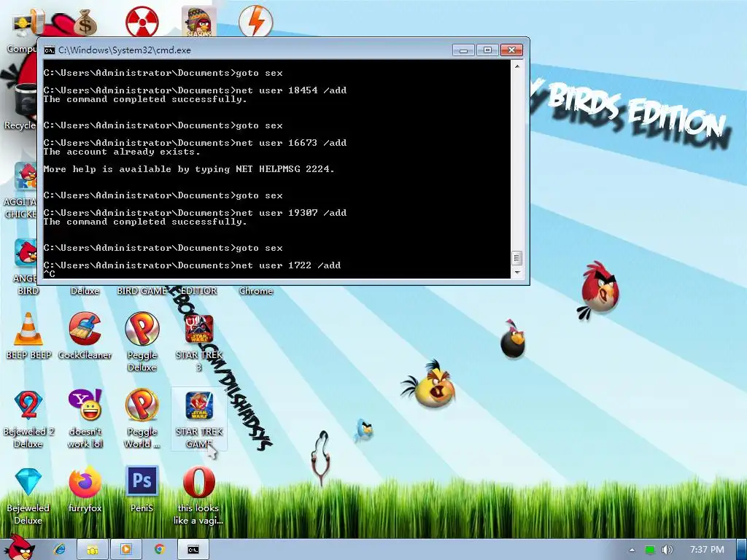This screenshot has height=560, width=747.
Task: Close the cmd.exe window
Action: click(511, 50)
